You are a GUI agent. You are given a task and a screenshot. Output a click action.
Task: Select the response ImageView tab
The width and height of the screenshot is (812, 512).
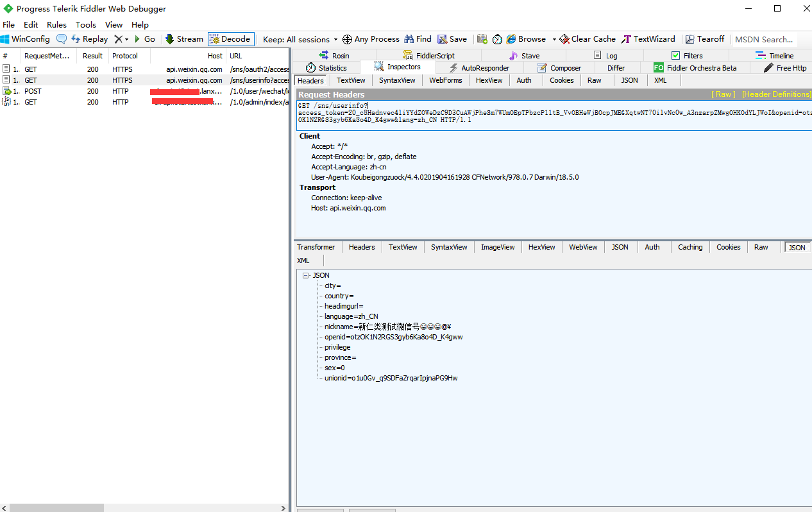coord(498,247)
